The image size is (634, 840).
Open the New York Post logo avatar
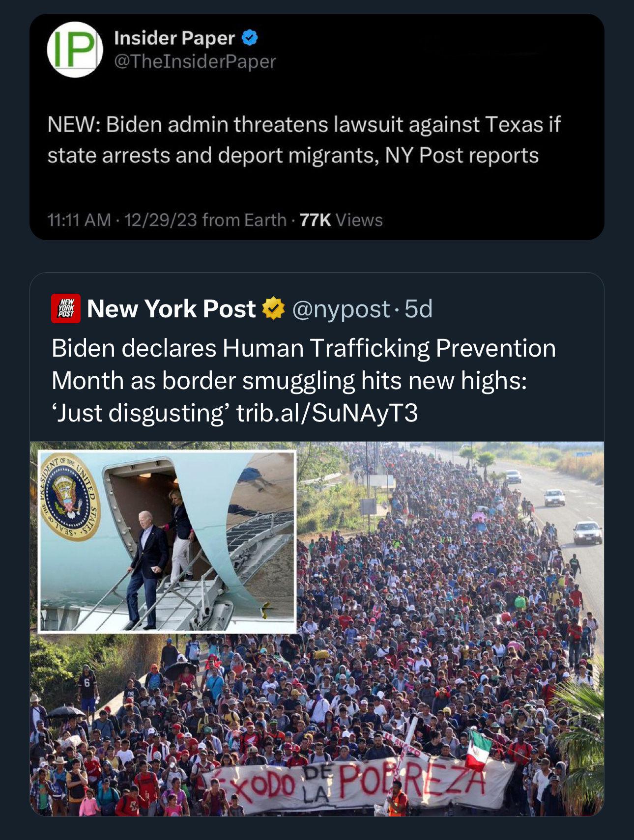pos(66,308)
